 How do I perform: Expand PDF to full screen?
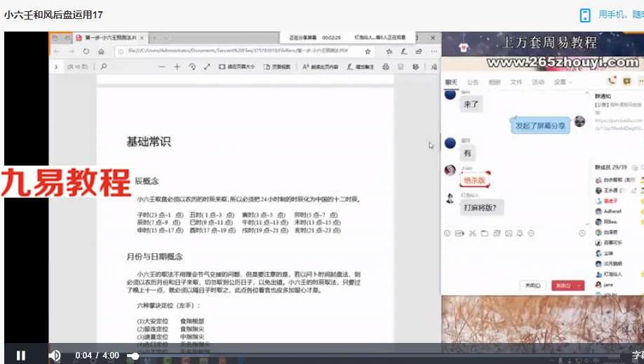(207, 67)
